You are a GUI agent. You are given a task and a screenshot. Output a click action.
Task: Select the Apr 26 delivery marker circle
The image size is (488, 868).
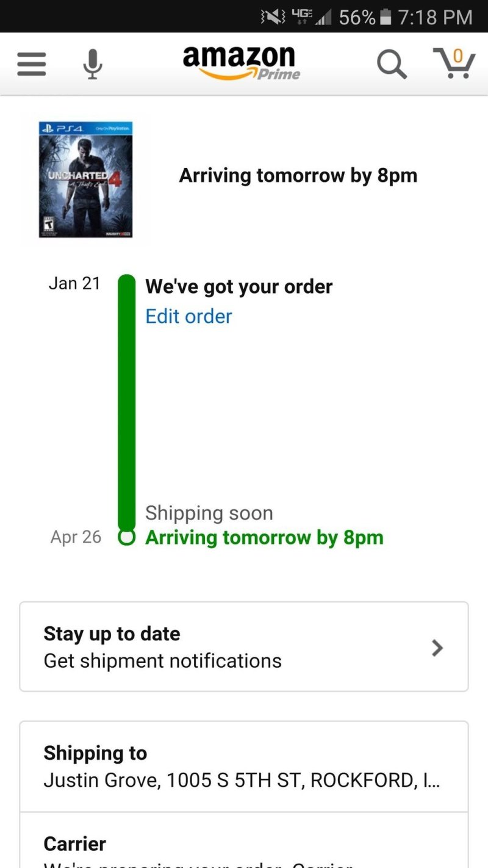[126, 538]
